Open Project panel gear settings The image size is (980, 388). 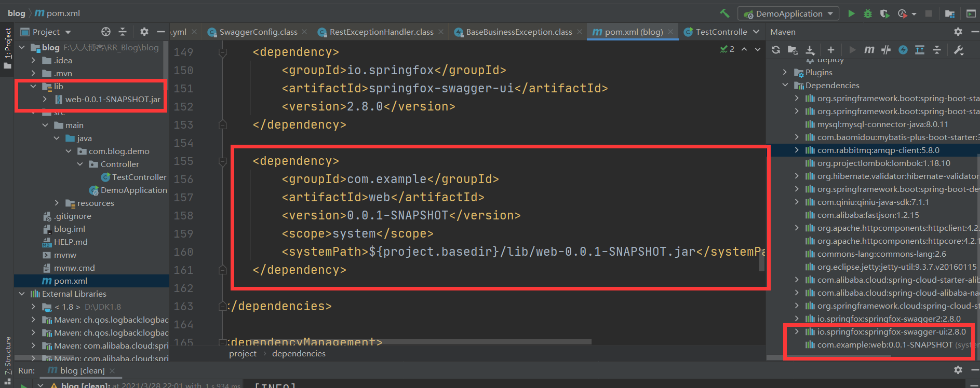144,32
